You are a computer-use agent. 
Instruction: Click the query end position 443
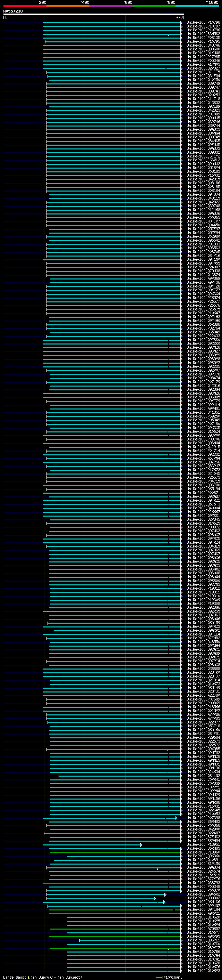coord(179,17)
